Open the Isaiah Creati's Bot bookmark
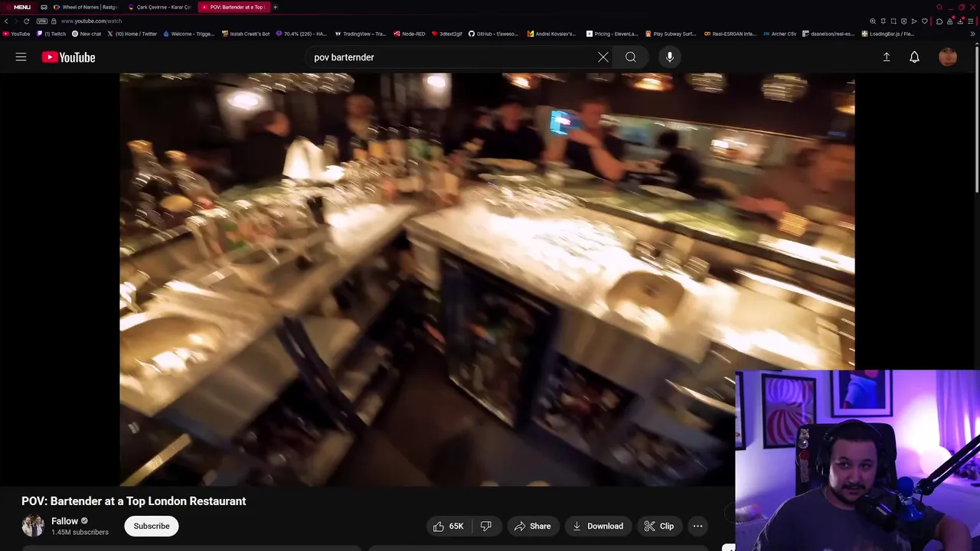Image resolution: width=980 pixels, height=551 pixels. [246, 34]
